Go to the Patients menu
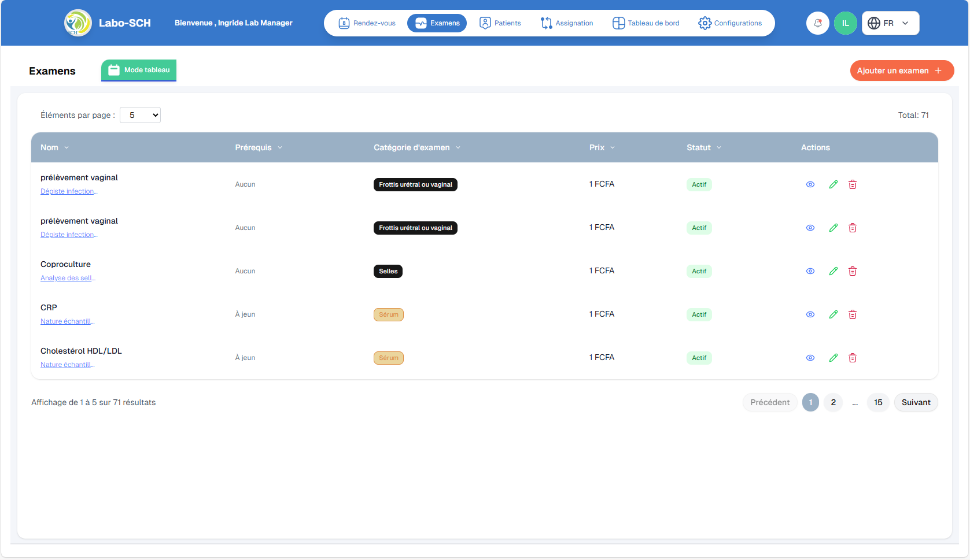970x560 pixels. click(x=500, y=23)
